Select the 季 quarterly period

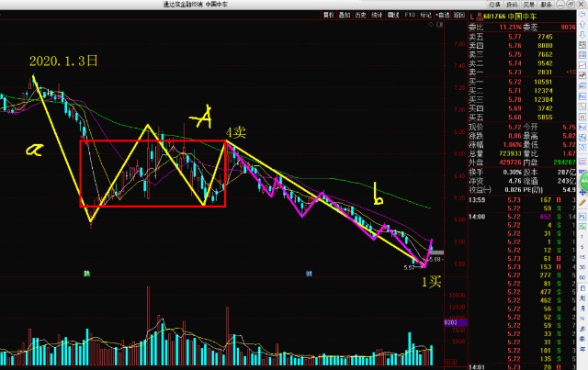(x=582, y=339)
